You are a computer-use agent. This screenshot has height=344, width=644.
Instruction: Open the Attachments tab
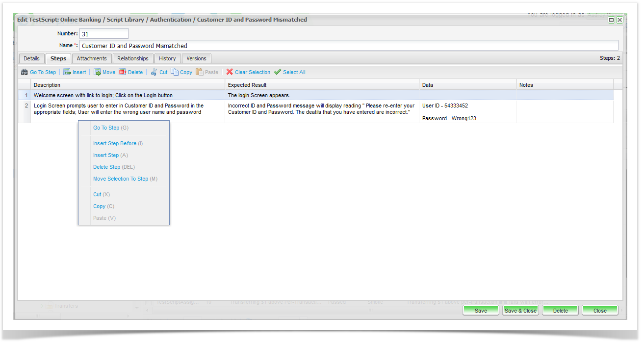tap(92, 58)
